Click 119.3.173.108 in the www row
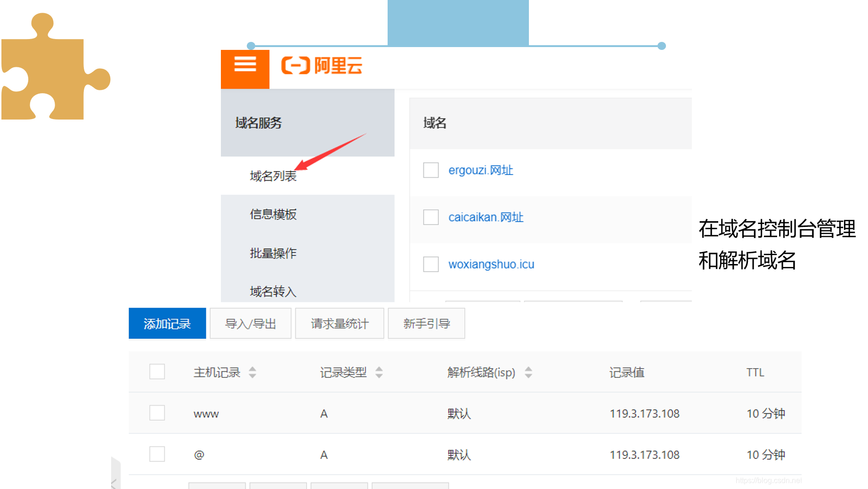Screen dimensions: 868x489 click(645, 414)
